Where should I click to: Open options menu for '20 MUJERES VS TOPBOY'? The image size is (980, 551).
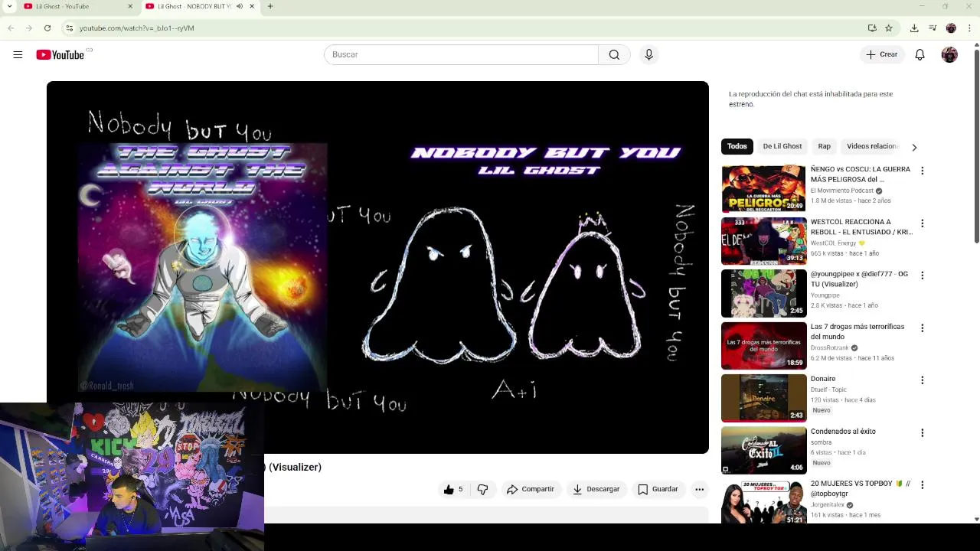click(x=922, y=485)
